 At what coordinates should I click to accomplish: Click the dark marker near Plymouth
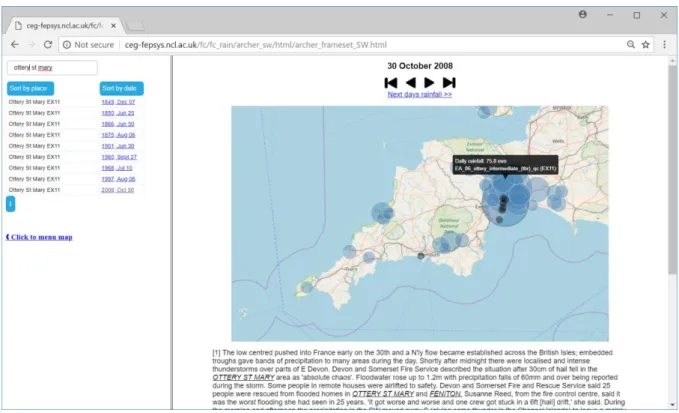click(x=420, y=256)
